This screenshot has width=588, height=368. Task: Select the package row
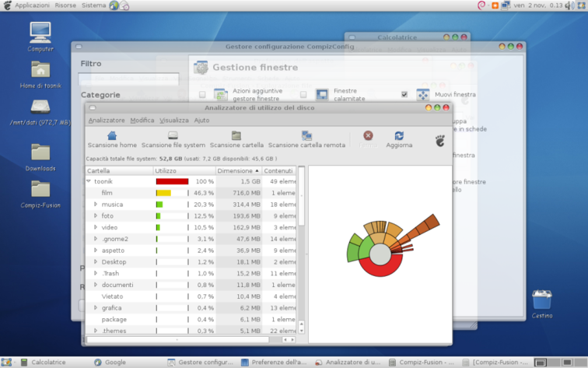click(x=191, y=319)
